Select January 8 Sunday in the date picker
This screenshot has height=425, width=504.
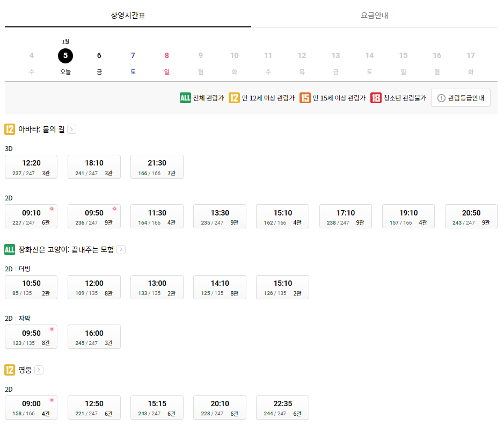tap(166, 55)
